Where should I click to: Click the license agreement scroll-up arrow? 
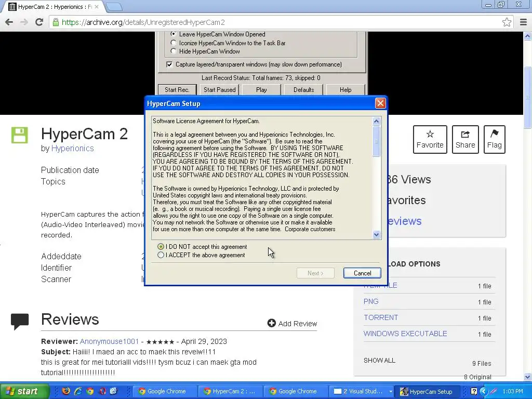click(x=376, y=122)
